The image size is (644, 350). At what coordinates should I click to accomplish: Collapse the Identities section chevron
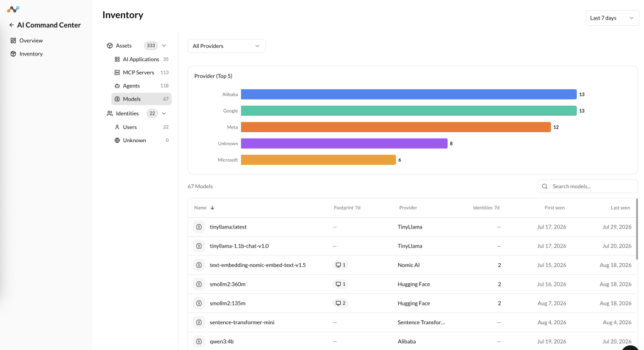tap(164, 113)
